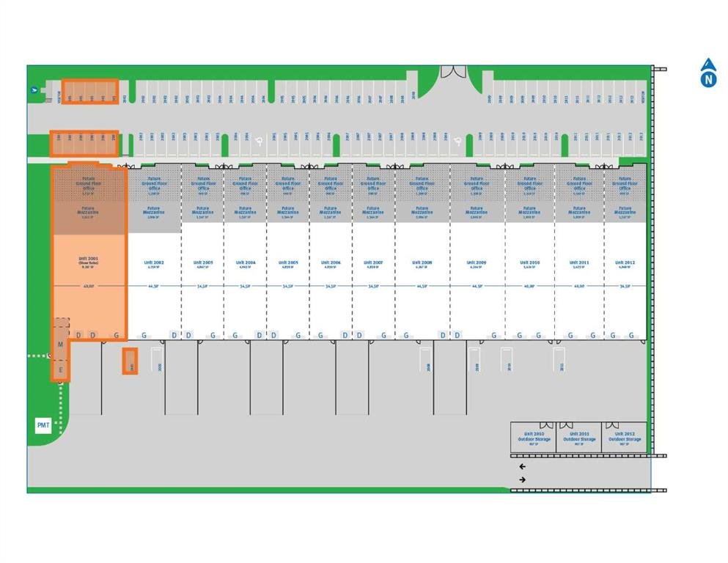Click the M room box beside Unit 2001
The image size is (728, 563).
[x=61, y=344]
